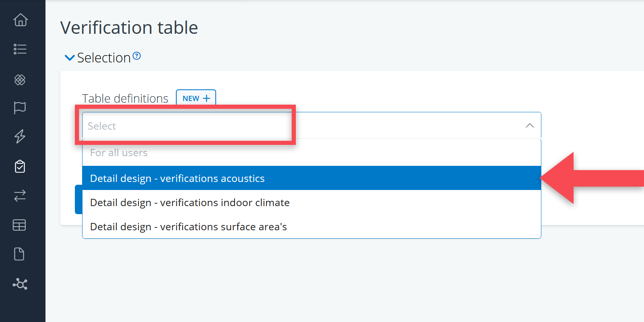Open the clipboard checkmark verification icon
The width and height of the screenshot is (644, 322).
[x=20, y=166]
